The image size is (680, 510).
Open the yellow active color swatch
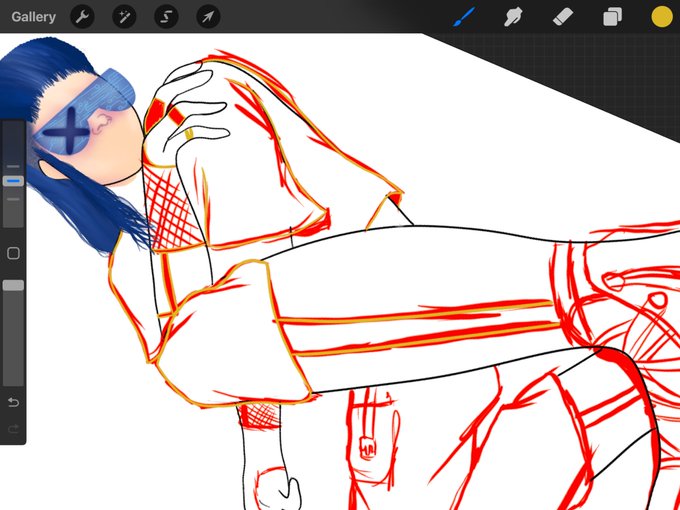[x=662, y=17]
